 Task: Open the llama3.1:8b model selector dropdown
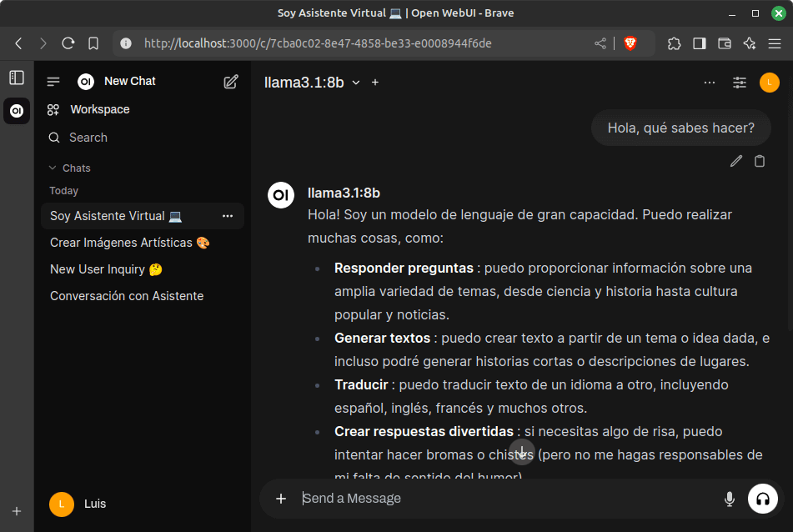coord(312,83)
